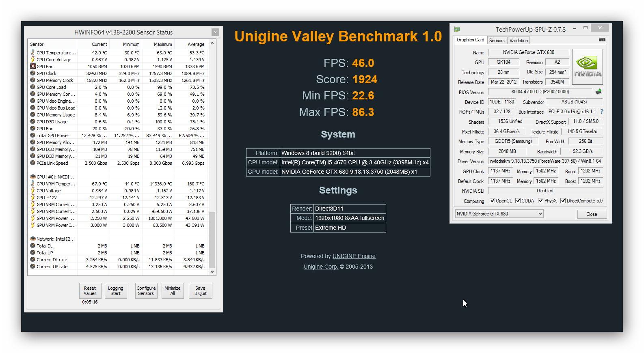
Task: Click icon beside GPU Core Load
Action: click(32, 87)
